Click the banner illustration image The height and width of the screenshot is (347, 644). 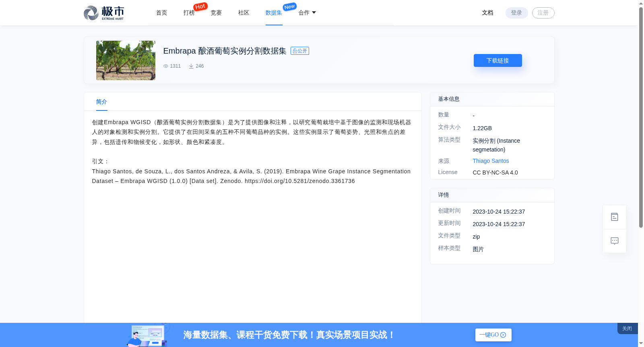147,335
